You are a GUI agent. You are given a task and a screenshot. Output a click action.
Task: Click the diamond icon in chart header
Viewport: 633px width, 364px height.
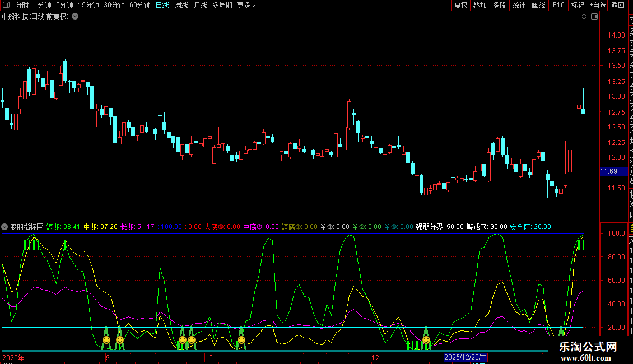584,17
